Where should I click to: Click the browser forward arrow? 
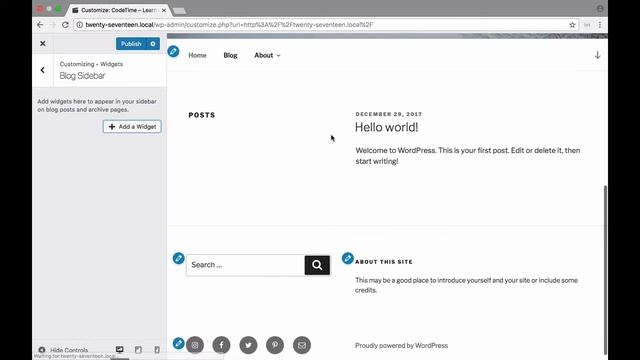[x=53, y=24]
